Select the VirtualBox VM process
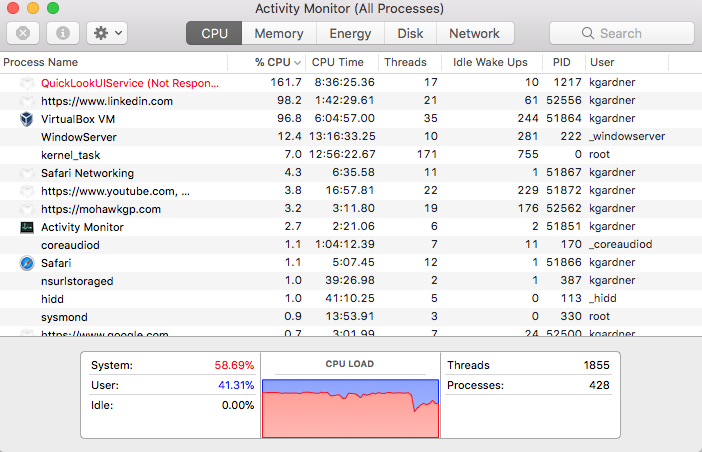 click(x=351, y=119)
